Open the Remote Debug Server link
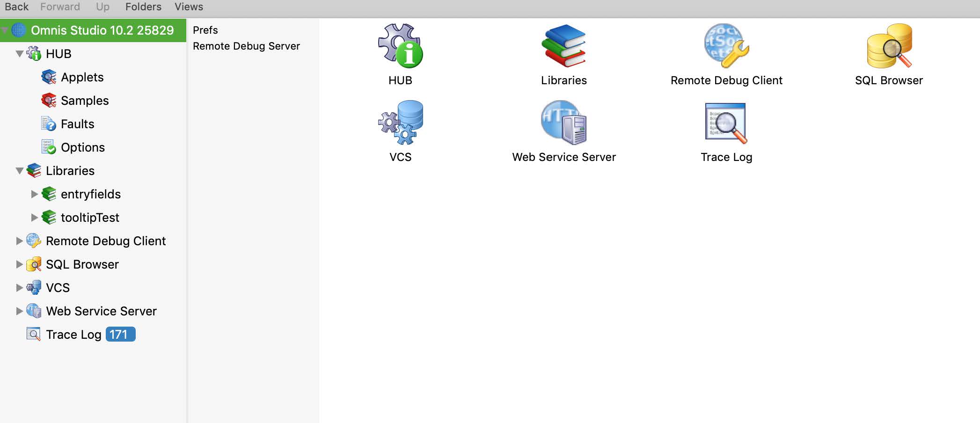980x423 pixels. pos(246,46)
